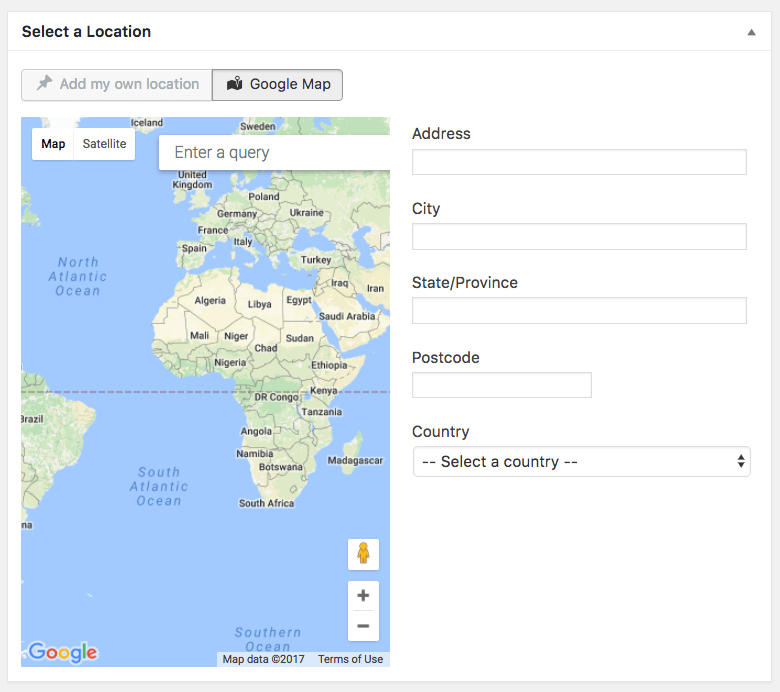Image resolution: width=780 pixels, height=692 pixels.
Task: Click into the Postcode input field
Action: [502, 385]
